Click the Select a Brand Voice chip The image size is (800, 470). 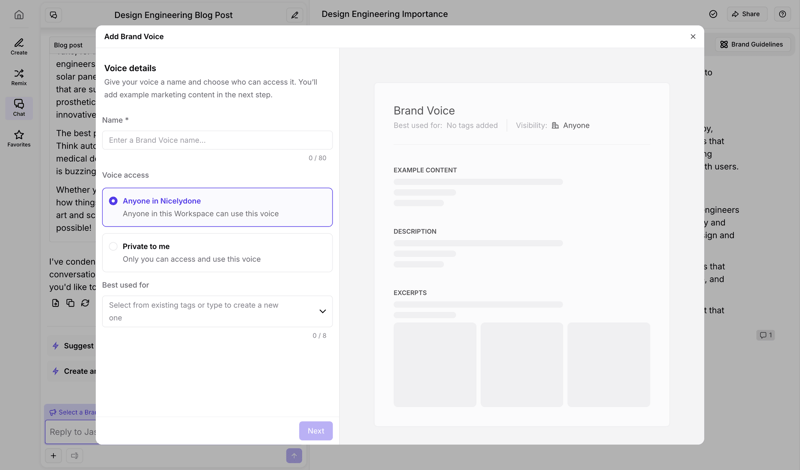point(71,412)
